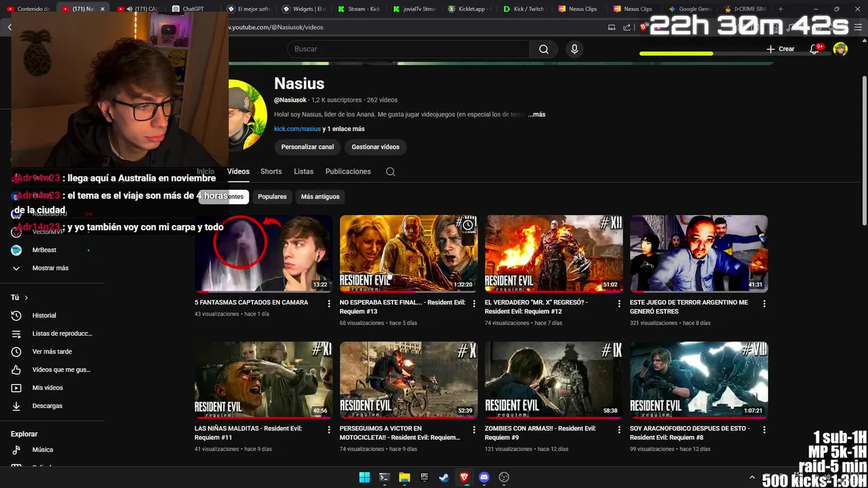Click the browser address bar URL

275,27
